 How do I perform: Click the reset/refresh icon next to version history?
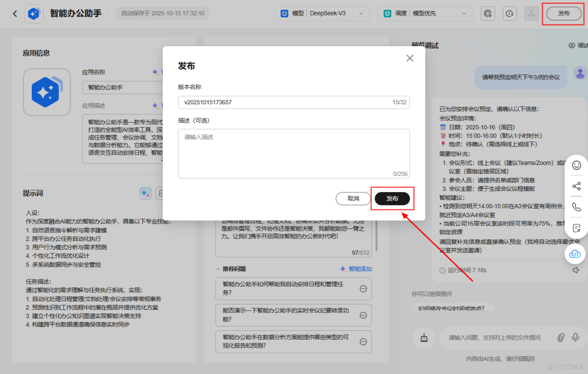488,13
